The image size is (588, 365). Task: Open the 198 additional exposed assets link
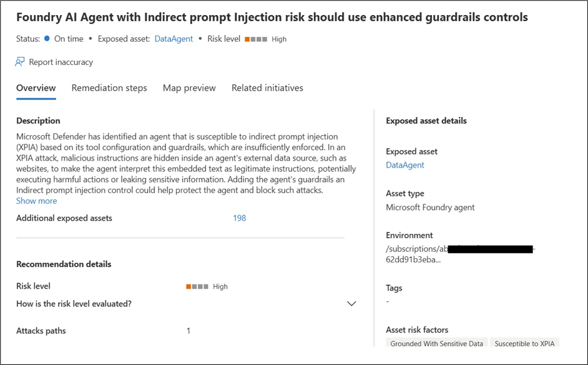[x=239, y=218]
